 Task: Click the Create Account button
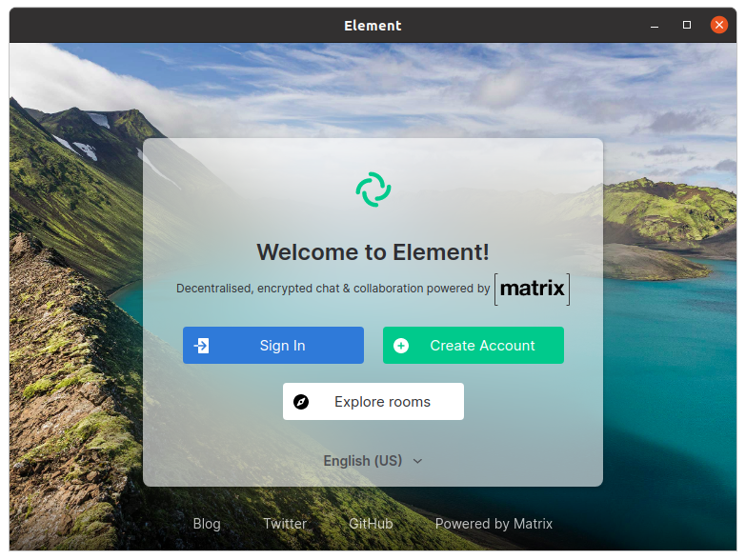coord(474,345)
